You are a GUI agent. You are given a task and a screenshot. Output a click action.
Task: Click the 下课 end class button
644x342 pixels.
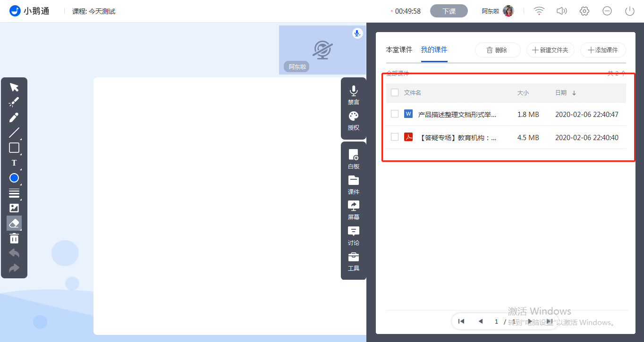(x=449, y=11)
